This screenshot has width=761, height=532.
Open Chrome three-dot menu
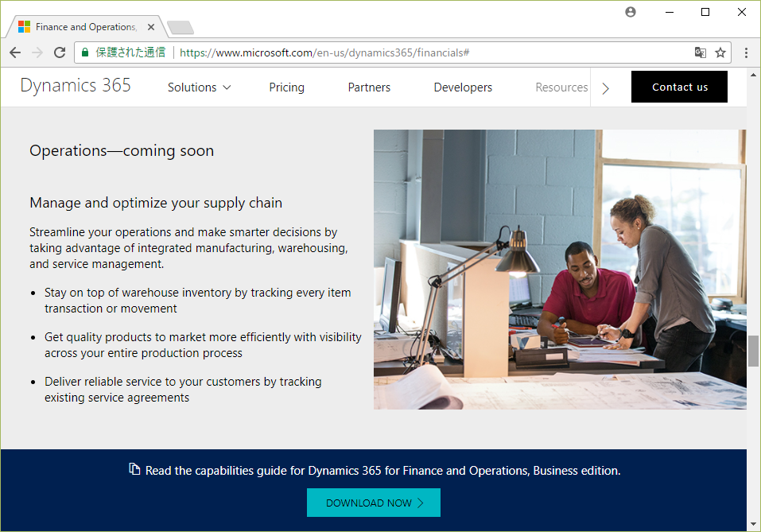pos(746,52)
